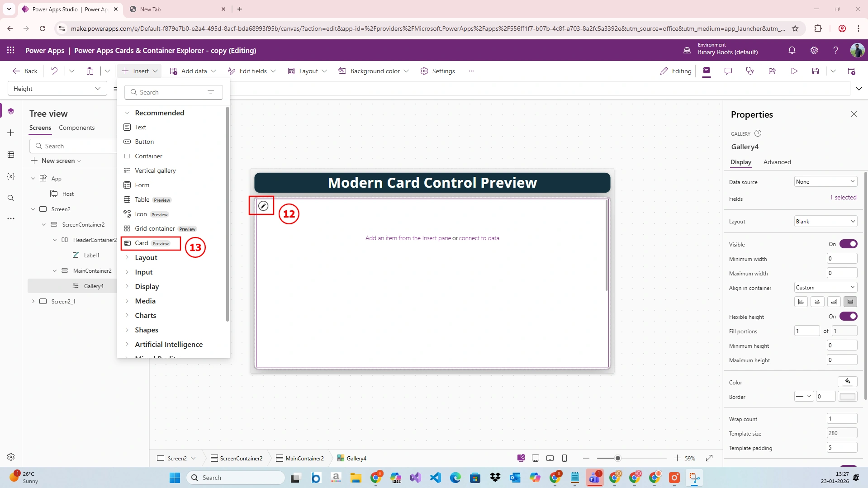
Task: Open the Data source dropdown
Action: pos(825,182)
